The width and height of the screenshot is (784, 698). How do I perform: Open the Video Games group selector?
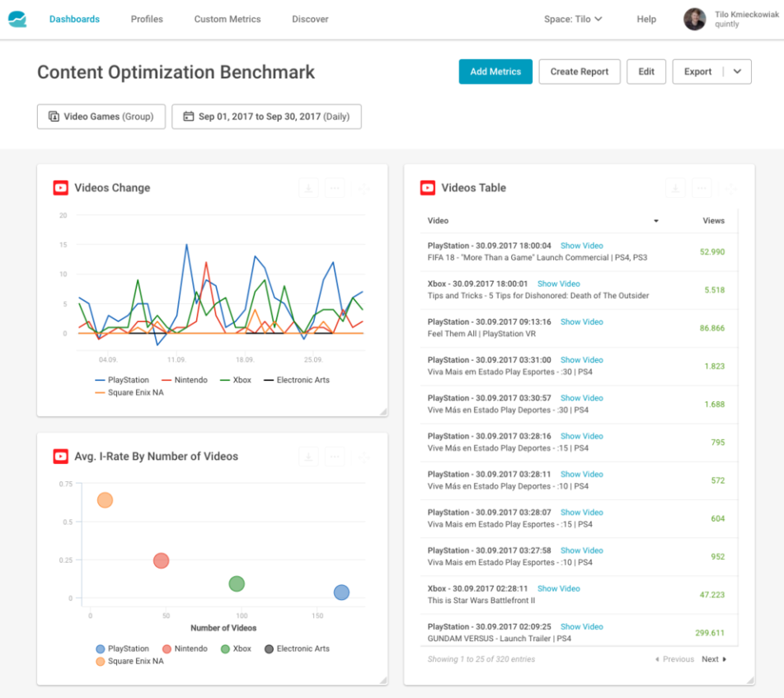coord(101,116)
